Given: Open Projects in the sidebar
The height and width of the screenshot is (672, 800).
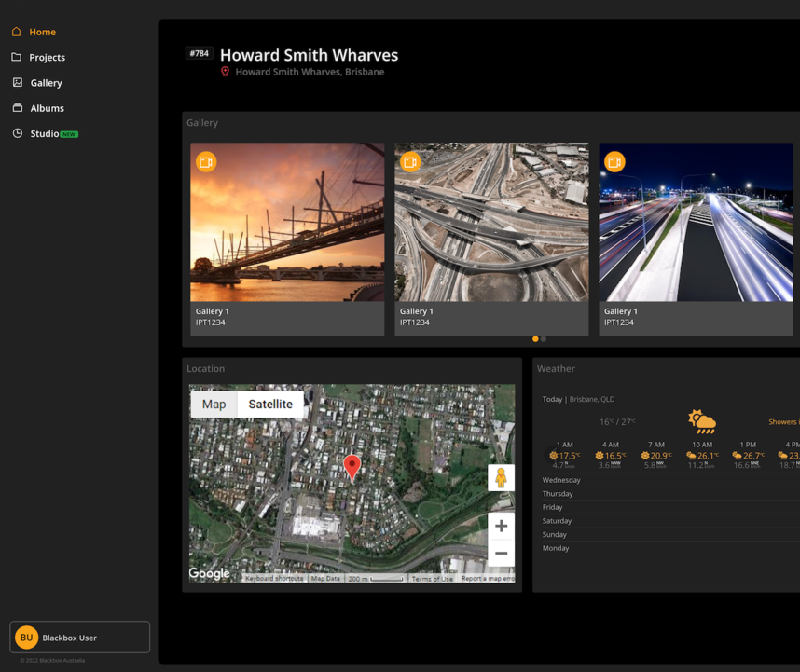Looking at the screenshot, I should (38, 58).
